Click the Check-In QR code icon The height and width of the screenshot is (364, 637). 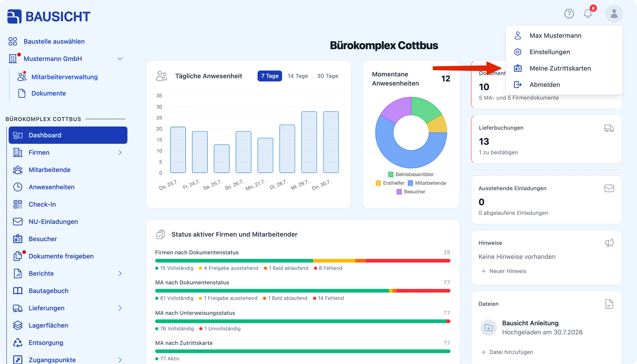pyautogui.click(x=18, y=204)
